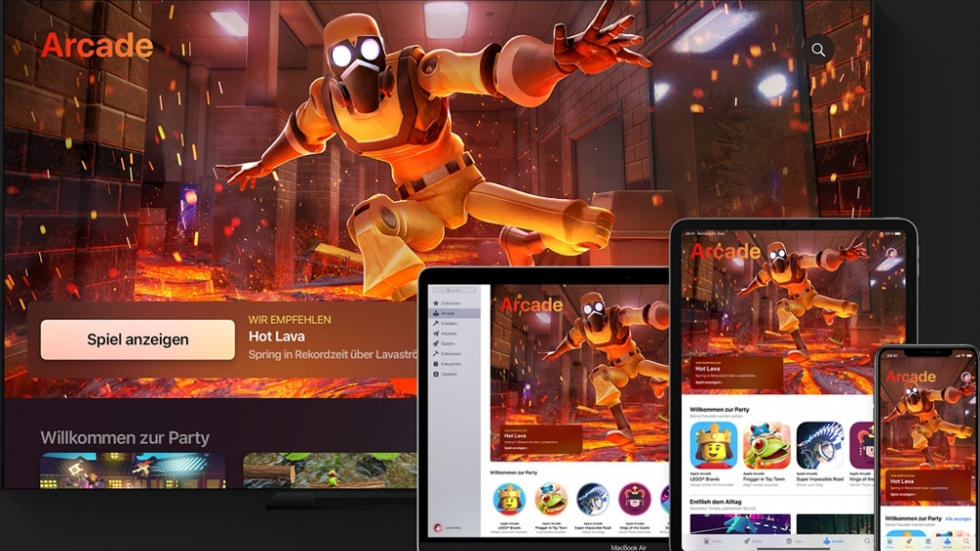Click the 'Willkommen zur Party' heading on iPad

pos(718,410)
